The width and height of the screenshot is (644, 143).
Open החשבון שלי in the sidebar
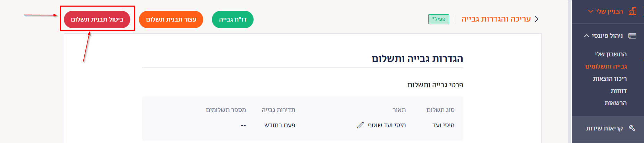tap(611, 54)
